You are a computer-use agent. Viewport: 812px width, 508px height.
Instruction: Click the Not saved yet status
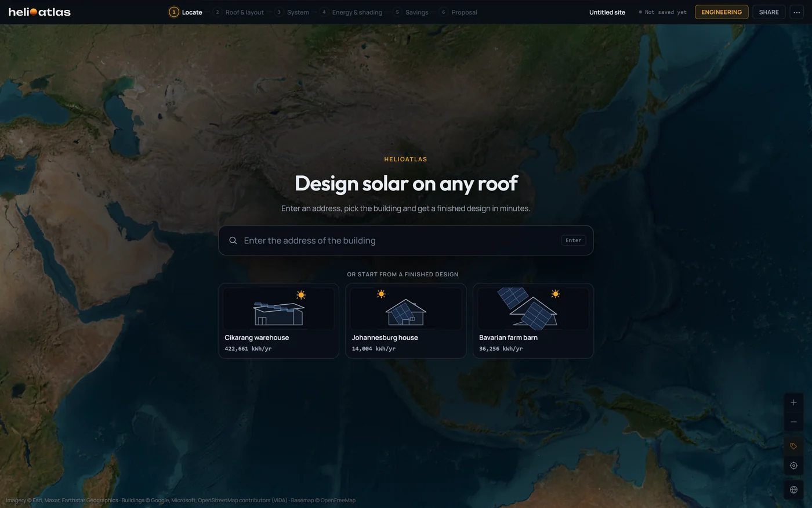662,12
